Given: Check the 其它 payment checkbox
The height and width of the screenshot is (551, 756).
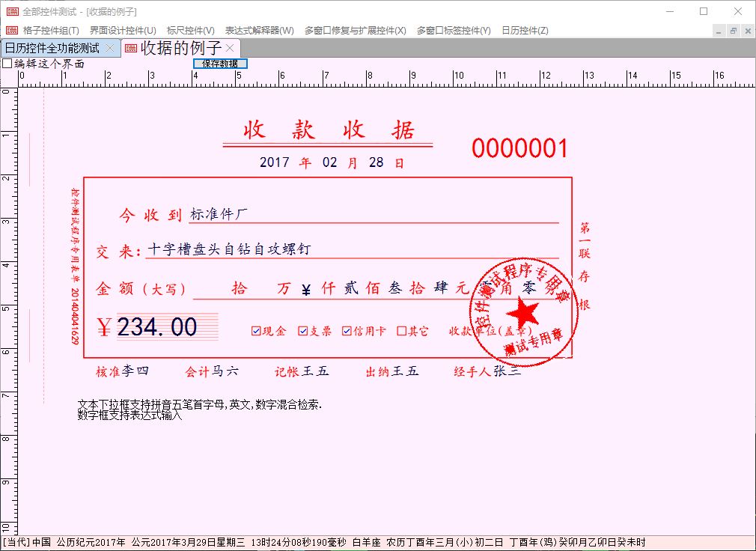Looking at the screenshot, I should point(402,331).
